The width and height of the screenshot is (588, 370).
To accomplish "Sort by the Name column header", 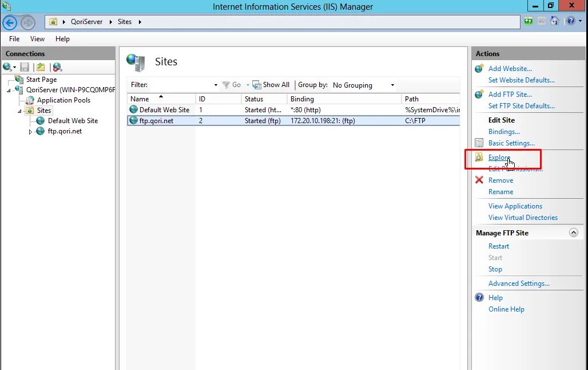I will point(161,99).
